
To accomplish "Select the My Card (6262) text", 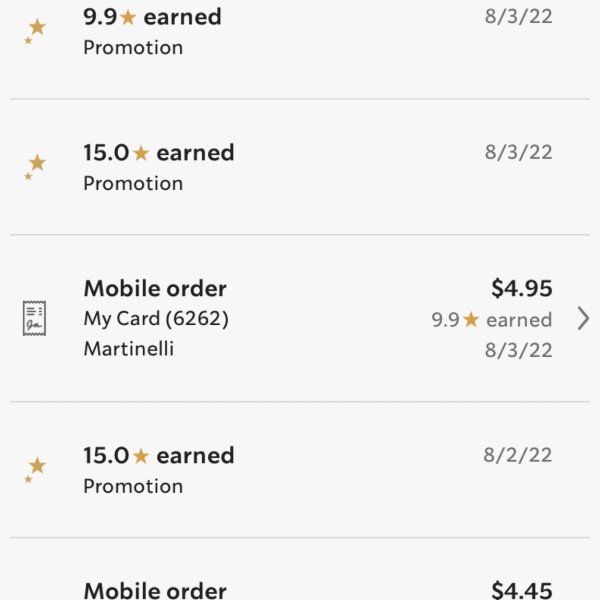I will pyautogui.click(x=156, y=319).
